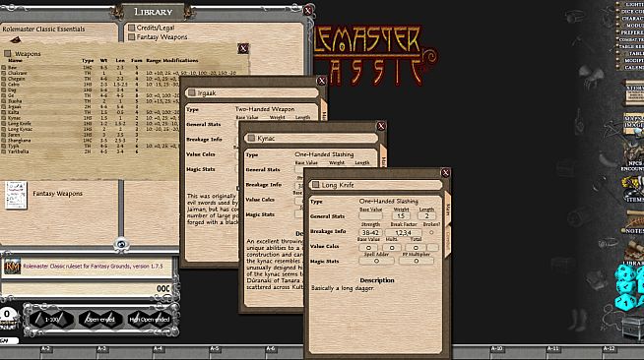Screen dimensions: 644x360
Task: Open the Story sidebar scroll icon
Action: point(634,93)
